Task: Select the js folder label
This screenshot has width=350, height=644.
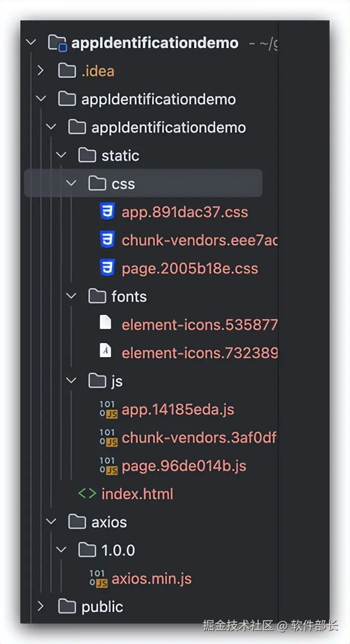Action: click(x=116, y=381)
